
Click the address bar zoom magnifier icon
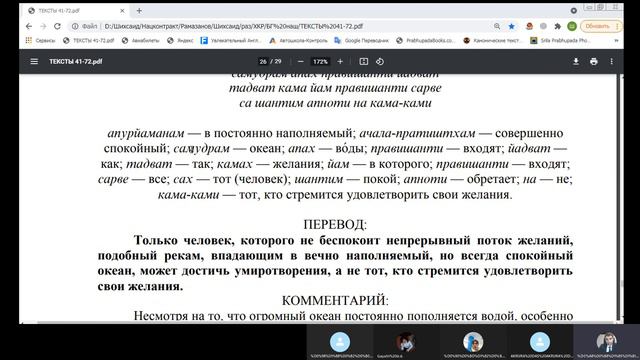[x=497, y=26]
